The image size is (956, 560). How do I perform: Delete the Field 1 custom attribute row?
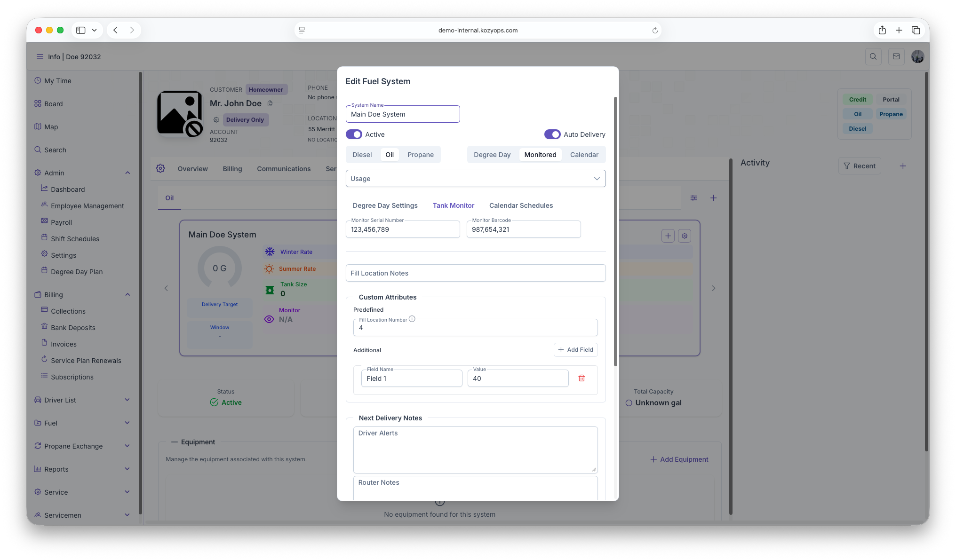(582, 378)
